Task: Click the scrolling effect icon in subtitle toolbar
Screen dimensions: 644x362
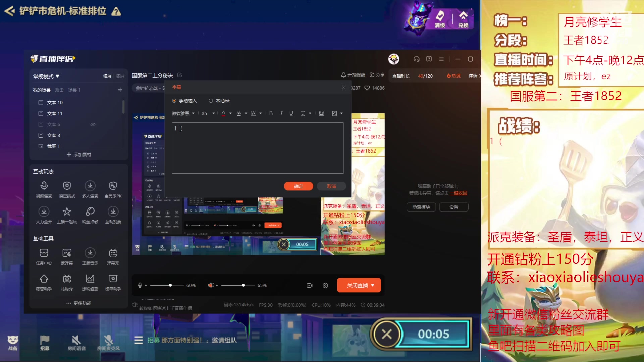Action: pyautogui.click(x=322, y=113)
